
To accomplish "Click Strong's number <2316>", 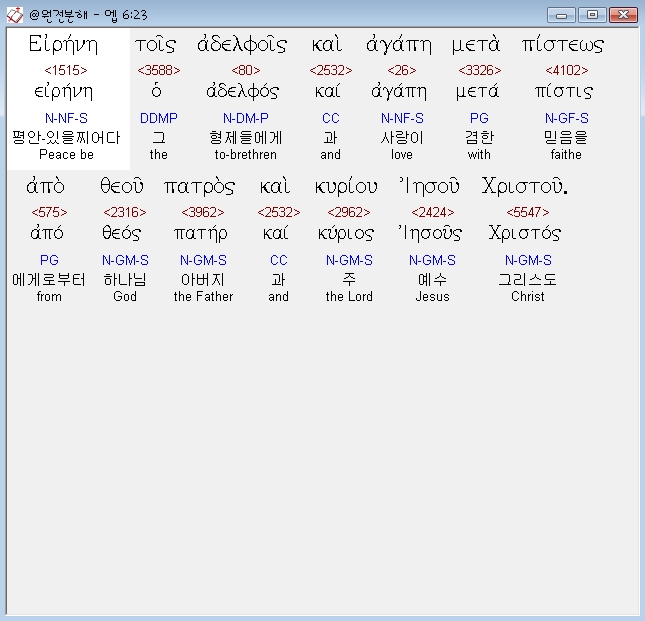I will pos(125,212).
